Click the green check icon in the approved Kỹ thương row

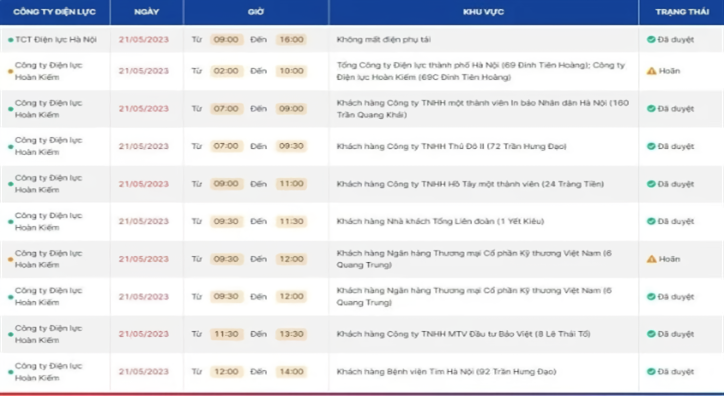click(x=651, y=297)
